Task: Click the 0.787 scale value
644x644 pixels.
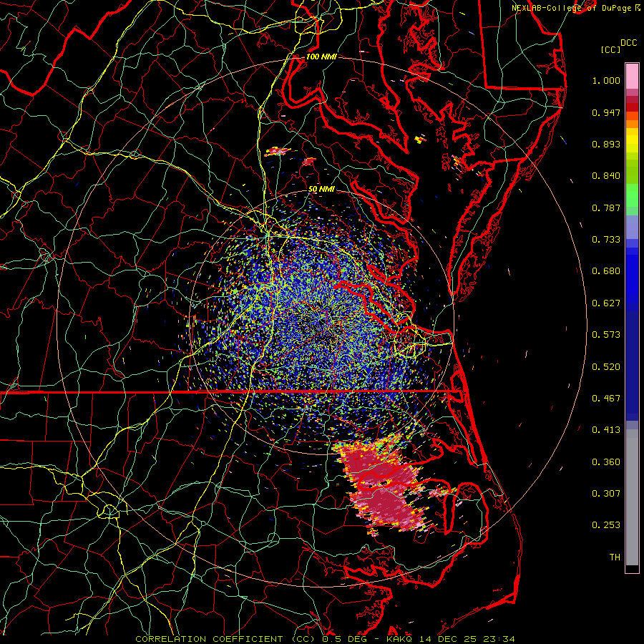Action: (x=606, y=208)
